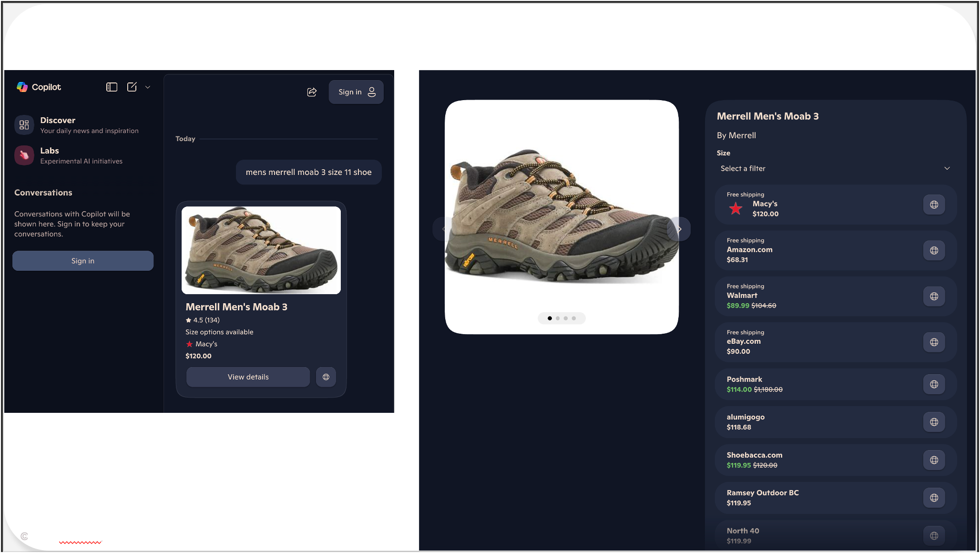Click the share conversation icon
This screenshot has height=553, width=980.
click(312, 92)
